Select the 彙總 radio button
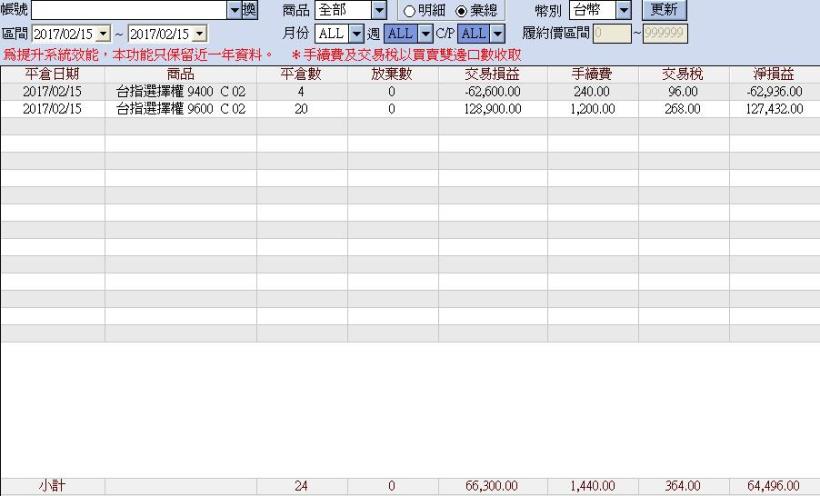This screenshot has width=820, height=496. (461, 11)
